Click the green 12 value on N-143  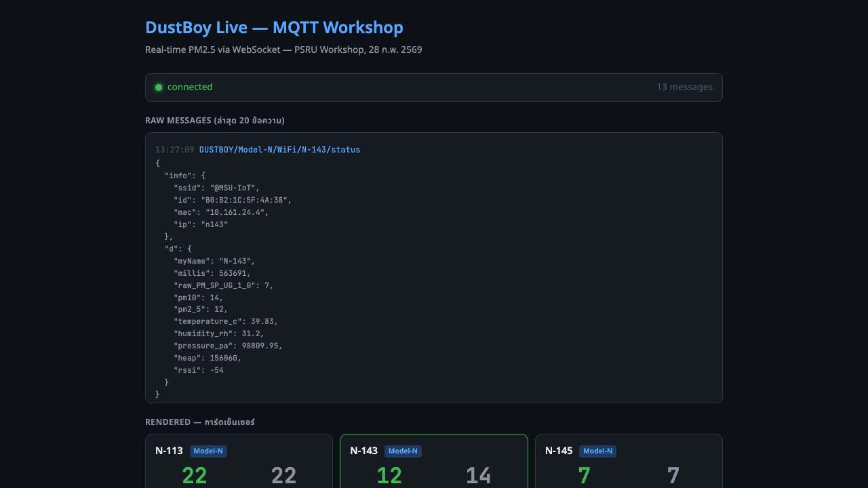389,476
